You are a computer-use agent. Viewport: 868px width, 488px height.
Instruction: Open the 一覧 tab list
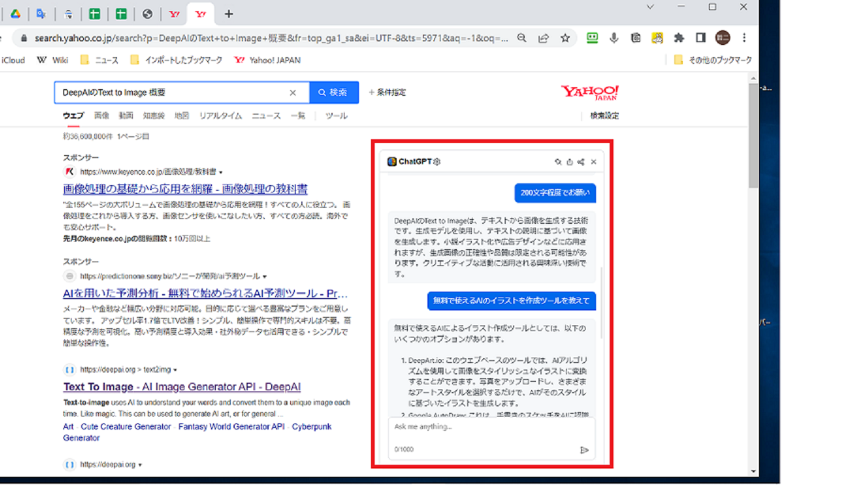(x=298, y=116)
